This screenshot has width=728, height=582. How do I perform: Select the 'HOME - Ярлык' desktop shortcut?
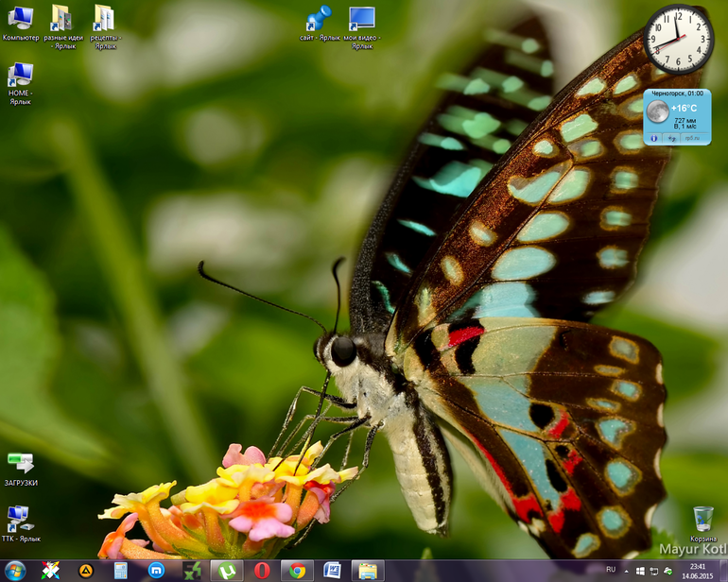point(20,83)
